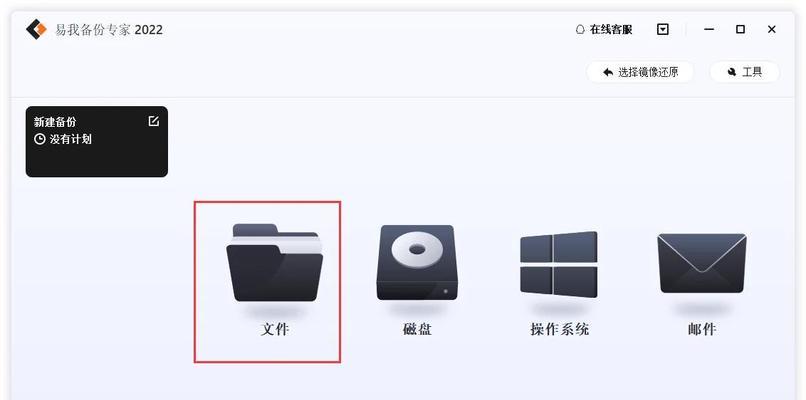Click the 操作系统 text label
This screenshot has width=806, height=400.
560,329
